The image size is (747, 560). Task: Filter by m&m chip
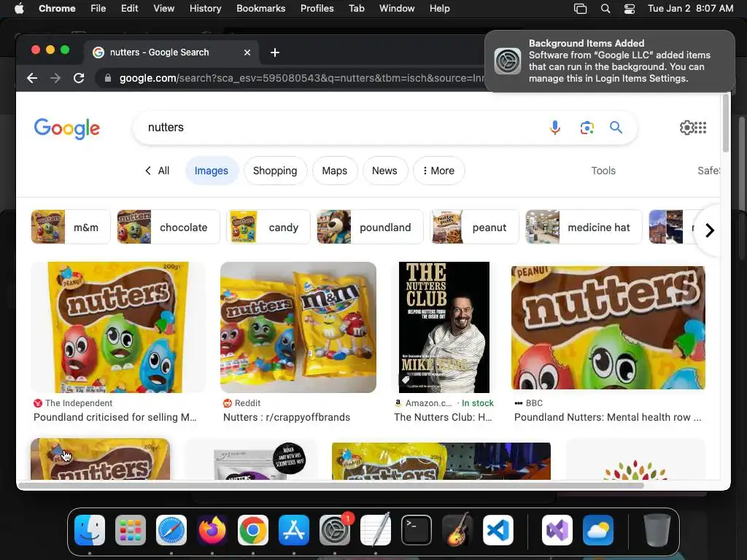coord(71,227)
